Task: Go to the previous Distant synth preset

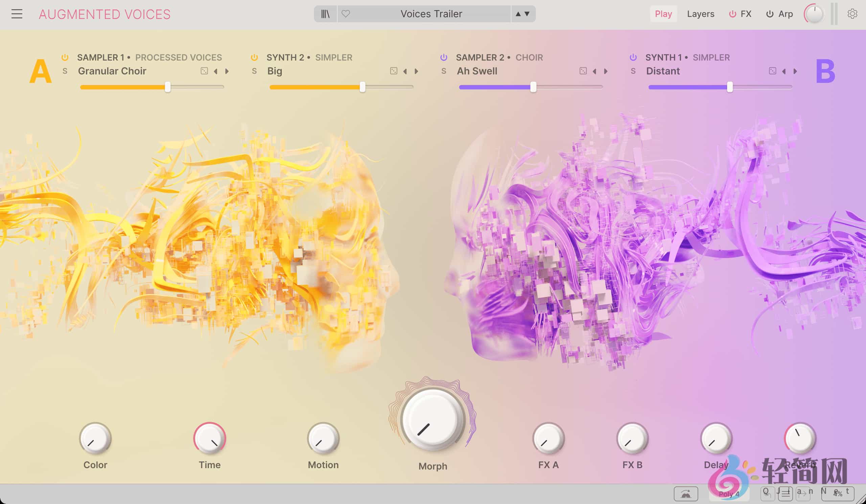Action: point(784,71)
